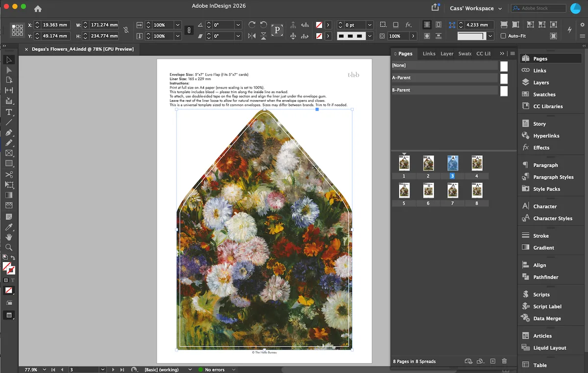Click the Create new page icon
This screenshot has height=373, width=588.
(x=493, y=361)
